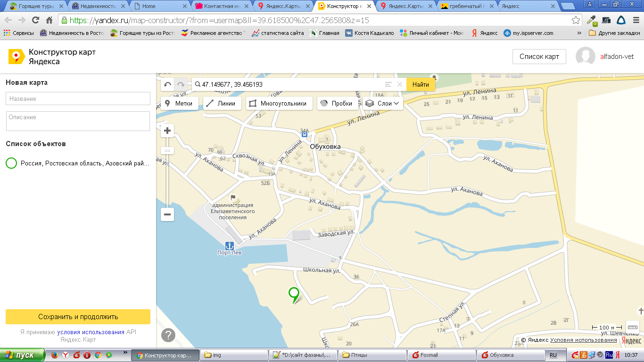644x362 pixels.
Task: Click the map zoom slider handle
Action: tap(167, 150)
